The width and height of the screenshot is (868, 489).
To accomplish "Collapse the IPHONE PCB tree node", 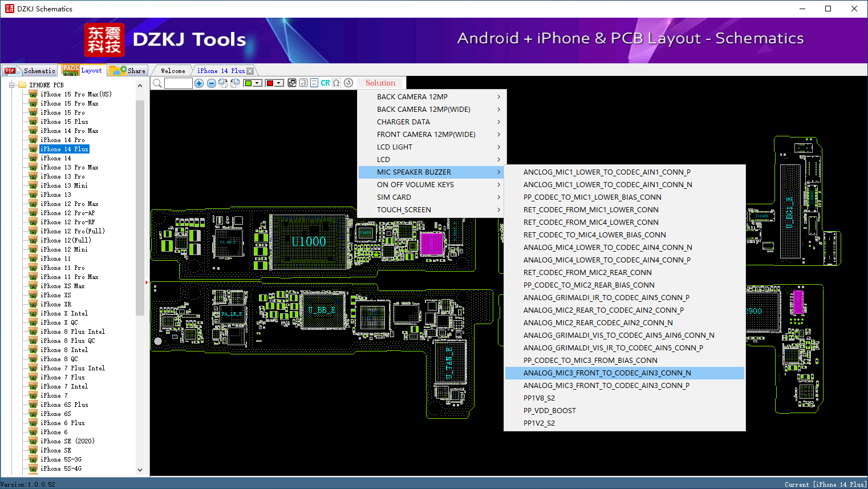I will click(11, 85).
